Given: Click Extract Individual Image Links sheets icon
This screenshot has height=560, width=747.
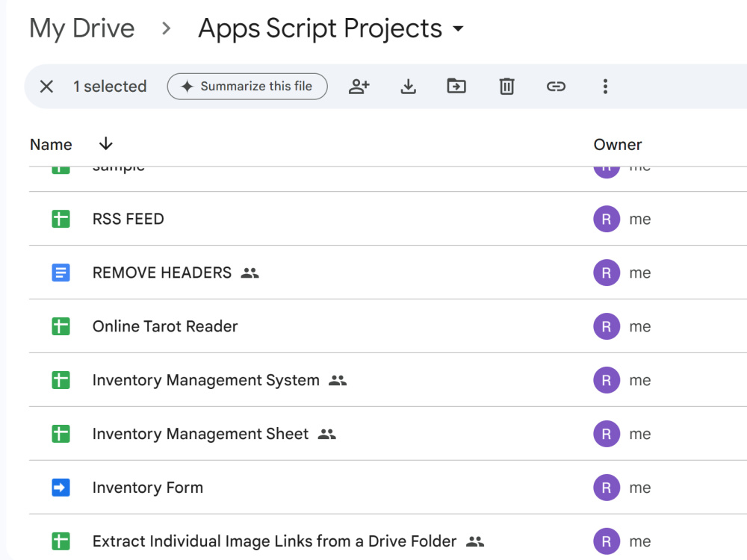Looking at the screenshot, I should coord(61,541).
